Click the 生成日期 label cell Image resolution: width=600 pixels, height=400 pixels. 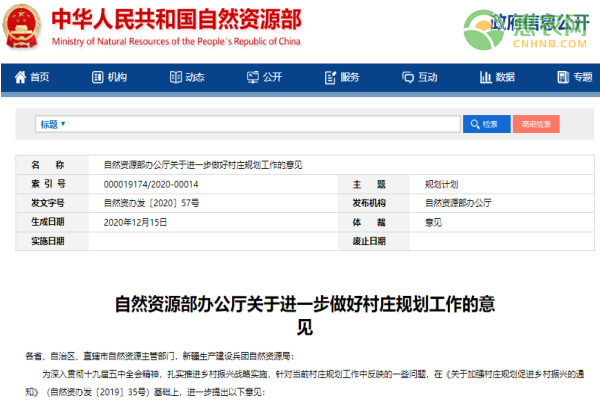(52, 222)
